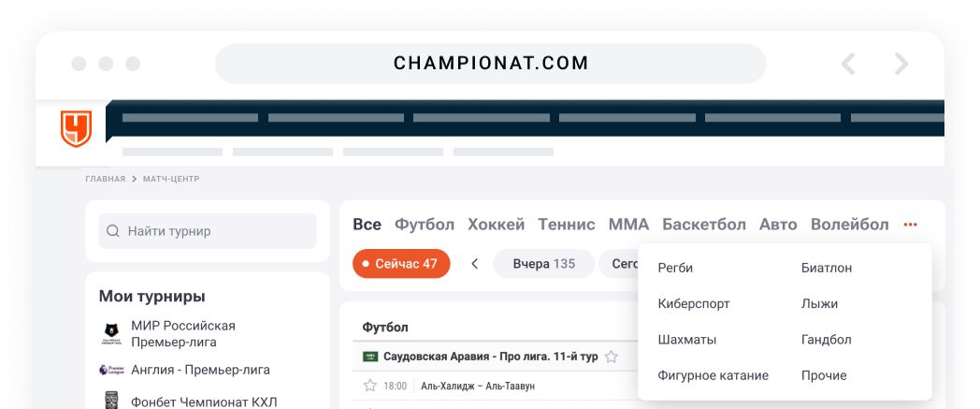Go to previous dates with left chevron
Viewport: 980px width, 409px height.
[x=474, y=264]
